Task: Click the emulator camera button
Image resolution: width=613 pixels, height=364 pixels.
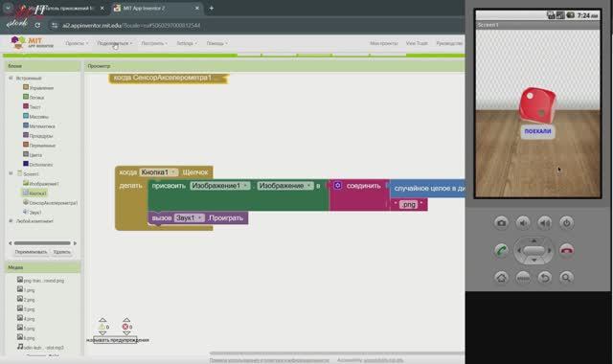Action: point(501,223)
